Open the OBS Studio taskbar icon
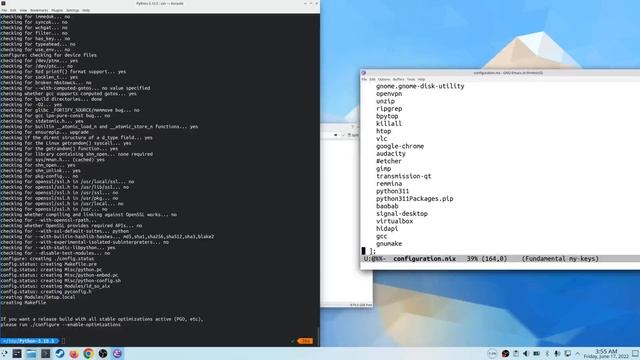 103,353
